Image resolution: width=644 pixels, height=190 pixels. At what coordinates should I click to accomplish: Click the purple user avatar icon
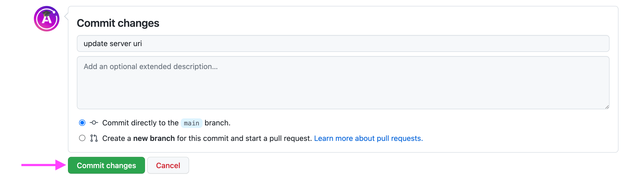click(46, 19)
